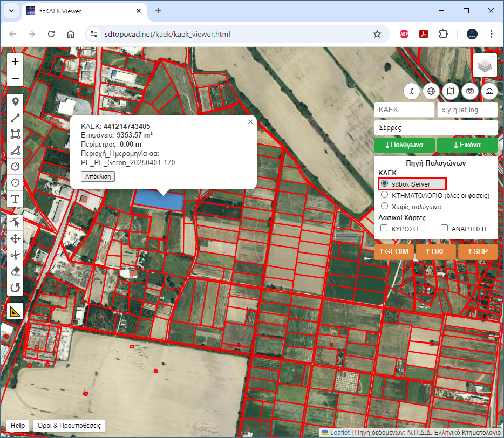The height and width of the screenshot is (438, 504).
Task: Open the browser tab list dropdown
Action: click(11, 11)
